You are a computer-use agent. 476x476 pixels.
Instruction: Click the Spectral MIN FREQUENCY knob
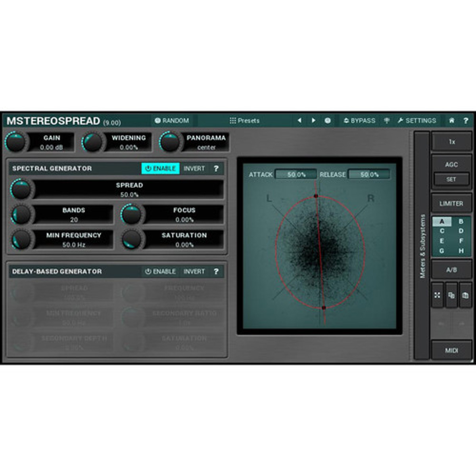click(21, 240)
